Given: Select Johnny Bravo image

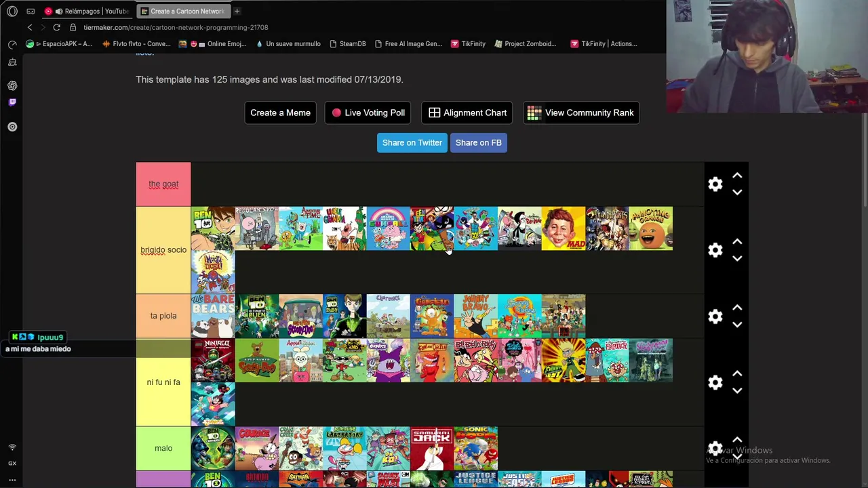Looking at the screenshot, I should [475, 316].
